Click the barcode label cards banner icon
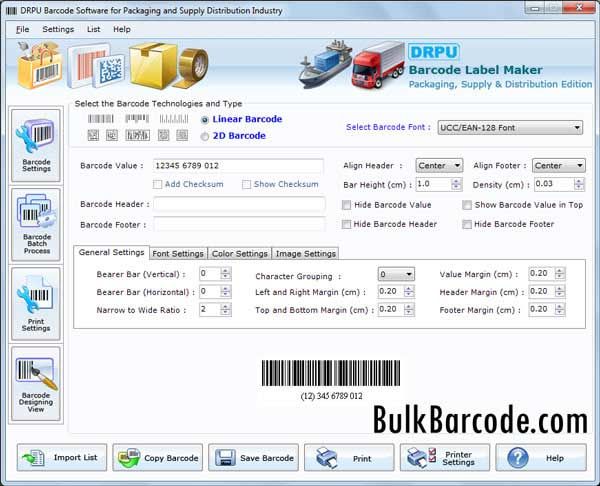Screen dimensions: 600x486 click(x=96, y=66)
